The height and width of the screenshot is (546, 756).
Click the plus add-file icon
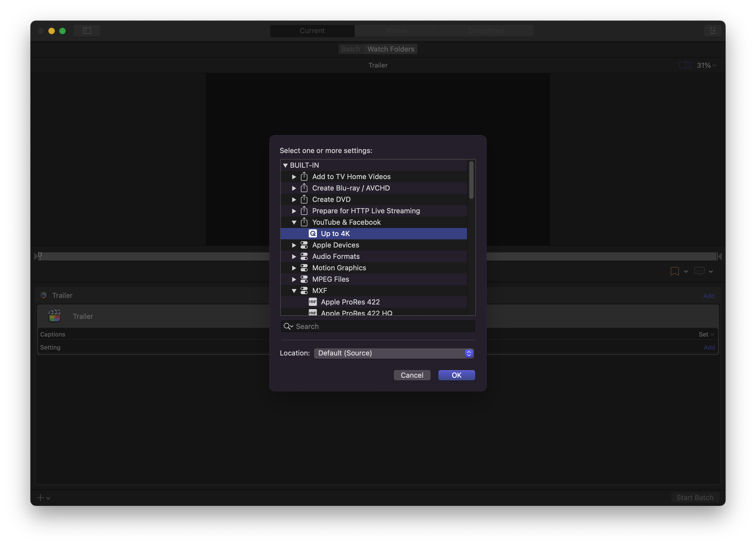pos(40,497)
